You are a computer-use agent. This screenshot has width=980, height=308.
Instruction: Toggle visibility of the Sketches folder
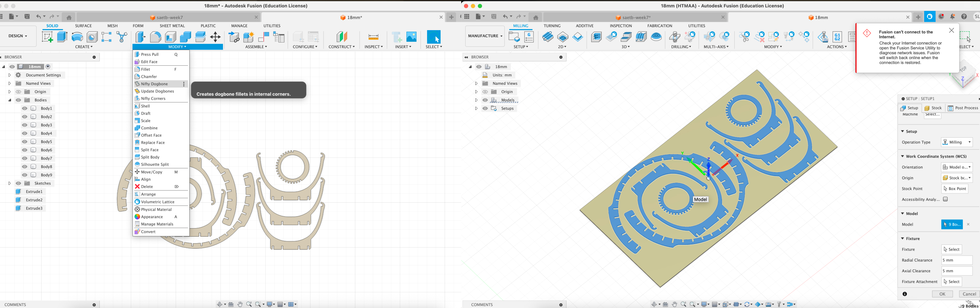pyautogui.click(x=18, y=184)
